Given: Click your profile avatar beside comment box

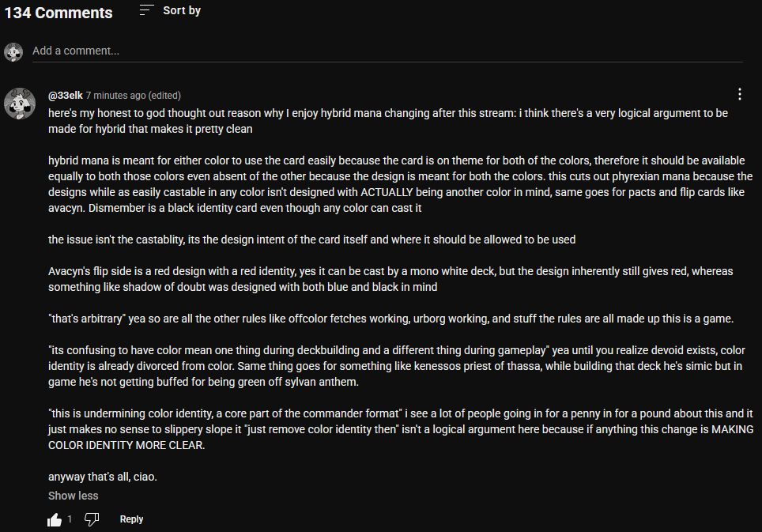Looking at the screenshot, I should click(x=13, y=52).
